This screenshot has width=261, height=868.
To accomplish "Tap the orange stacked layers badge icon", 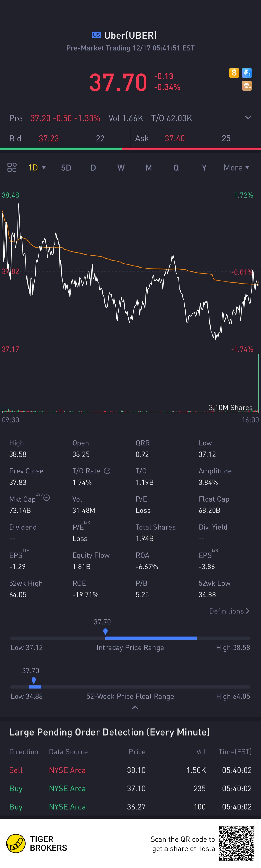I will [247, 86].
